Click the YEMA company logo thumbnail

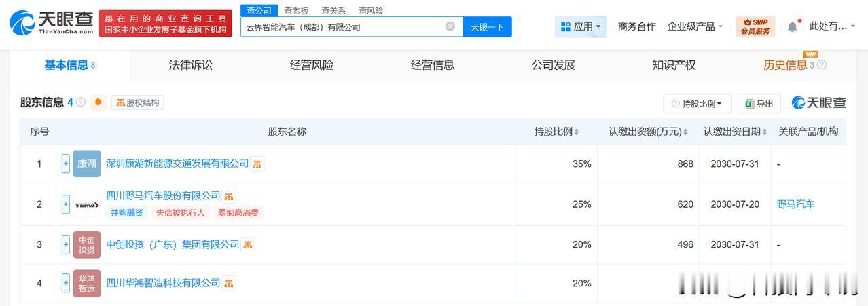pyautogui.click(x=87, y=204)
